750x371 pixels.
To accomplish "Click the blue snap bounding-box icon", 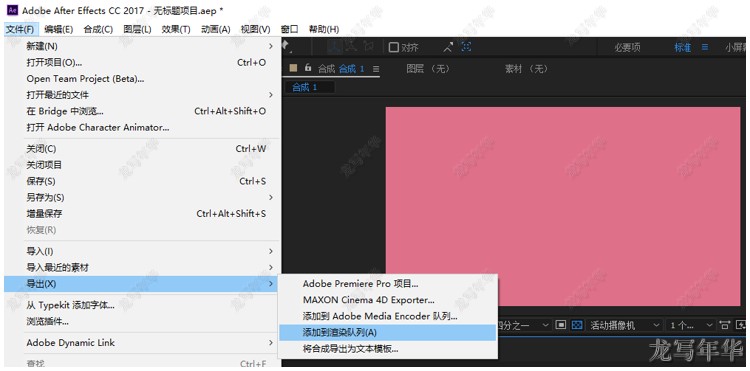I will (466, 47).
